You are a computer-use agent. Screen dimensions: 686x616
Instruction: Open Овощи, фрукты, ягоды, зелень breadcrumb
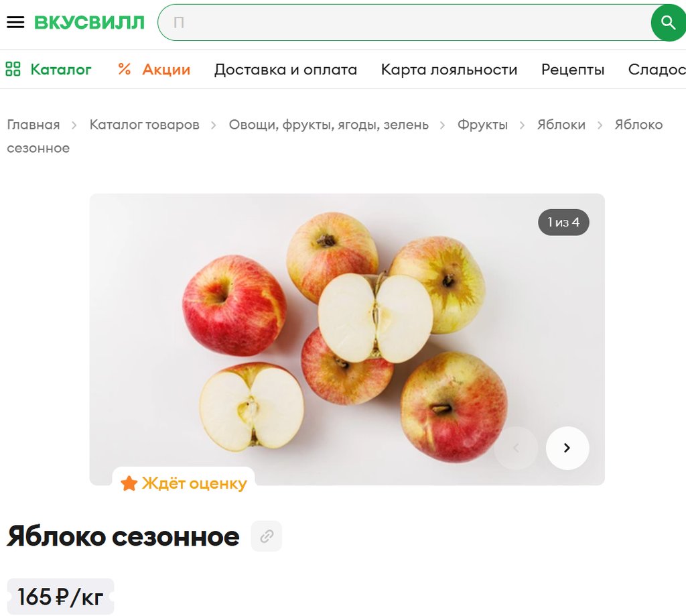coord(328,125)
